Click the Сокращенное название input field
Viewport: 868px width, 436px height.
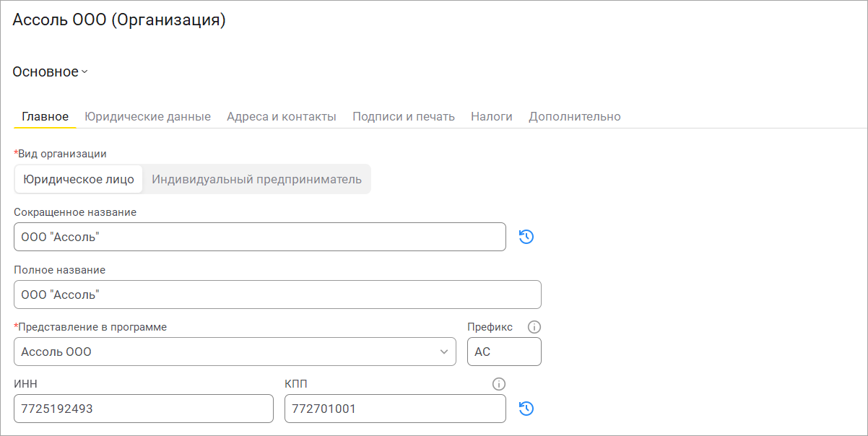coord(260,237)
